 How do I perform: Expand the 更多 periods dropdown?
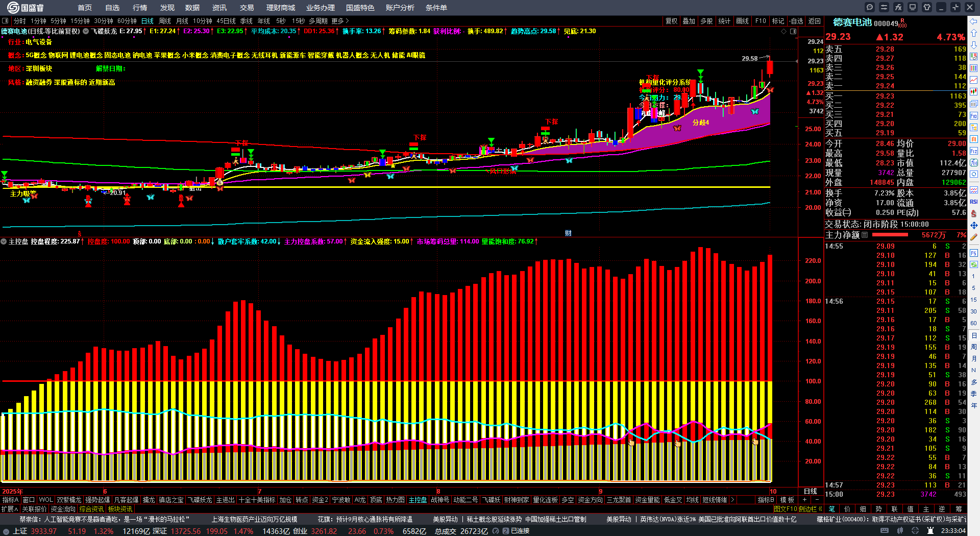[340, 21]
